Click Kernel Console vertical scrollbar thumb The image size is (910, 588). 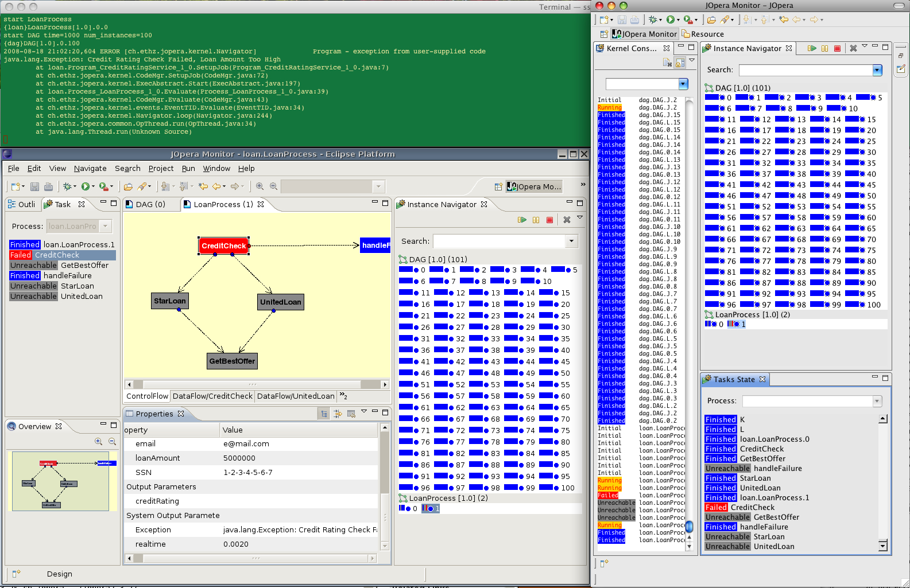coord(690,527)
